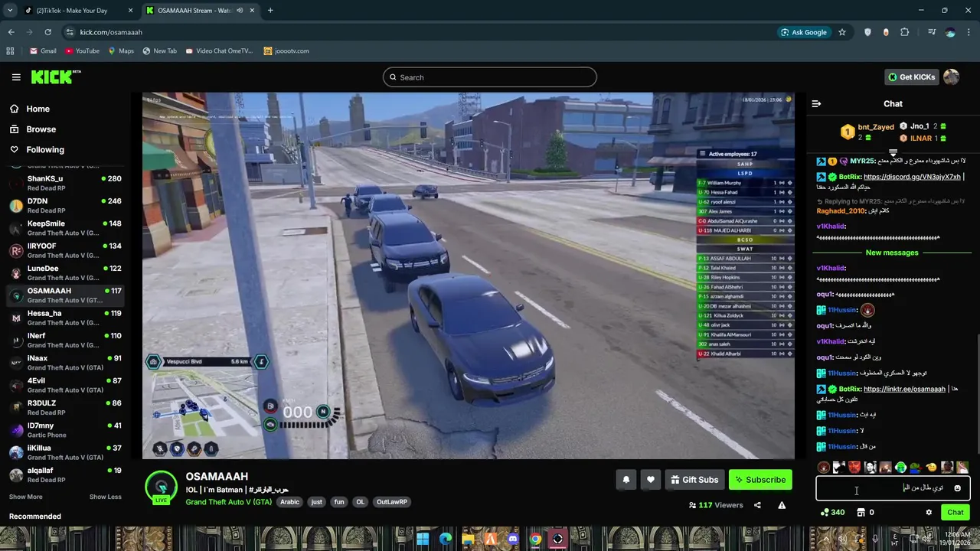Open a new browser tab
The image size is (980, 551).
(270, 11)
